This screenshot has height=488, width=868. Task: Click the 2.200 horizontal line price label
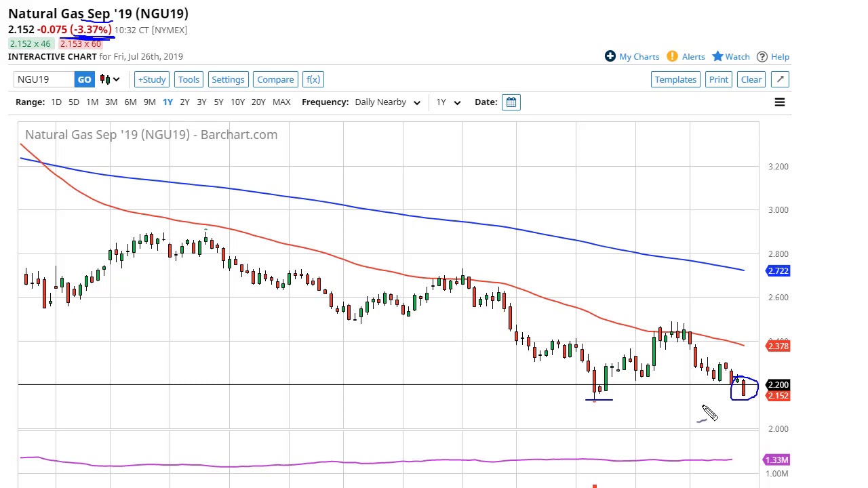[778, 385]
